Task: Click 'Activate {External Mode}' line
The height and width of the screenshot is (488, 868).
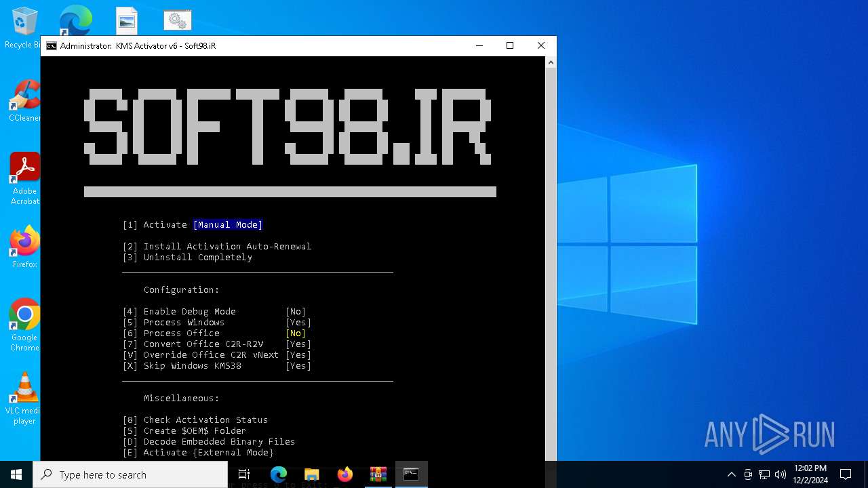Action: [x=198, y=453]
